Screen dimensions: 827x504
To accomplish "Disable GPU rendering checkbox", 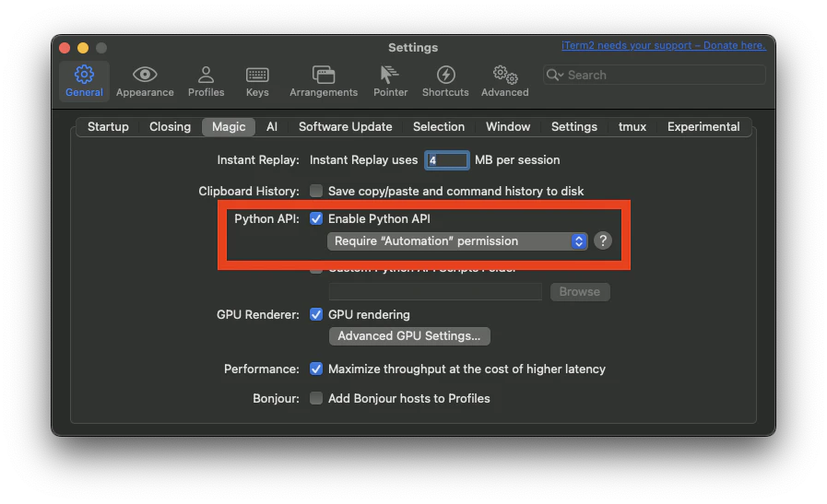I will pyautogui.click(x=316, y=315).
